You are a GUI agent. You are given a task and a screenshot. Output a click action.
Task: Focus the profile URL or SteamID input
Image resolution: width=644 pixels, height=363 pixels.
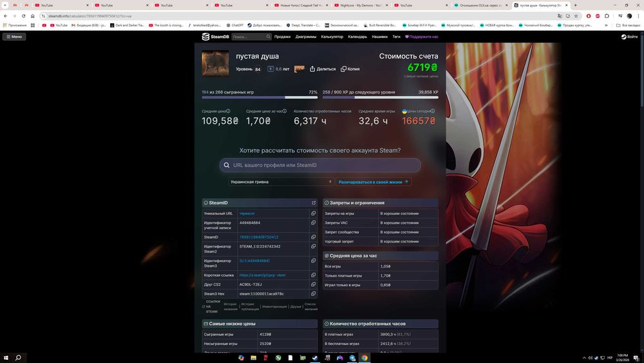point(320,165)
